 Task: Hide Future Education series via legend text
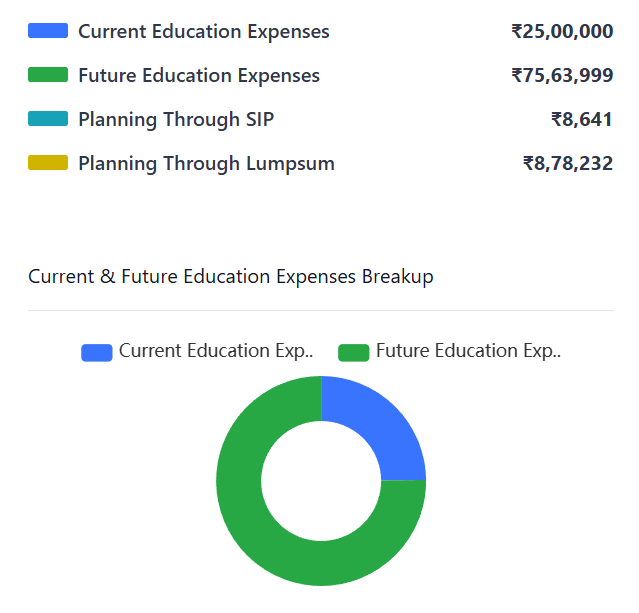click(x=468, y=351)
